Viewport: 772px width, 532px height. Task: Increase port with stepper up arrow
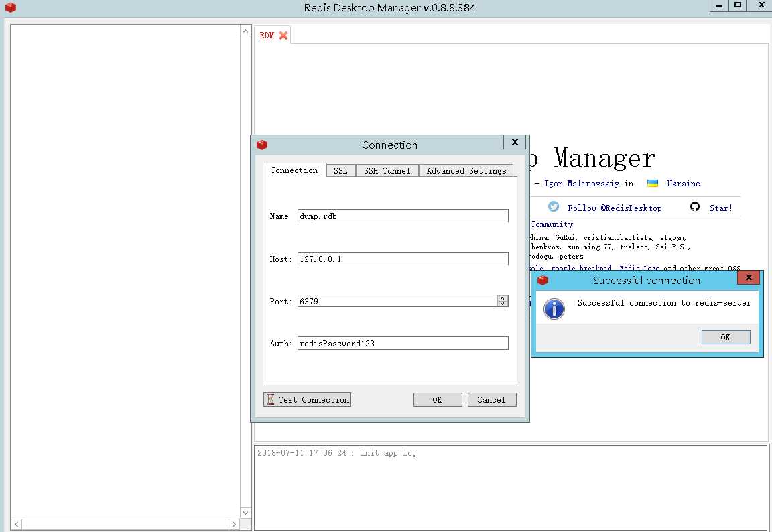pos(503,298)
